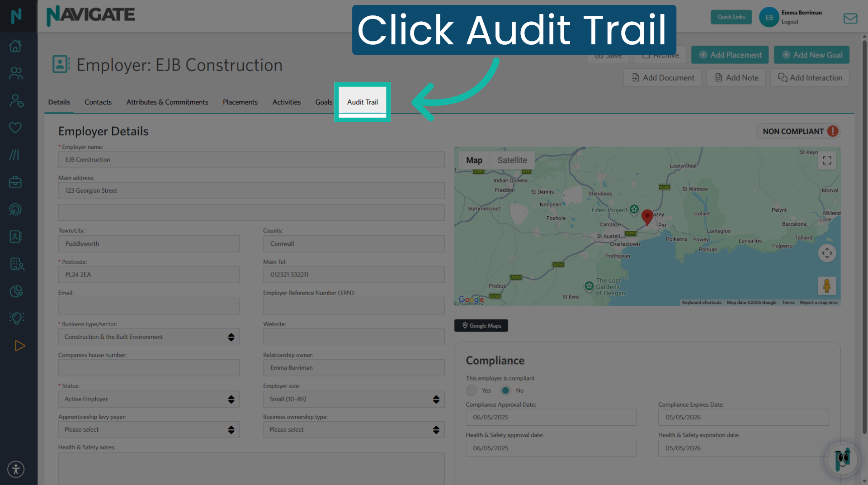Image resolution: width=868 pixels, height=485 pixels.
Task: Click the Add Placement button
Action: click(x=730, y=55)
